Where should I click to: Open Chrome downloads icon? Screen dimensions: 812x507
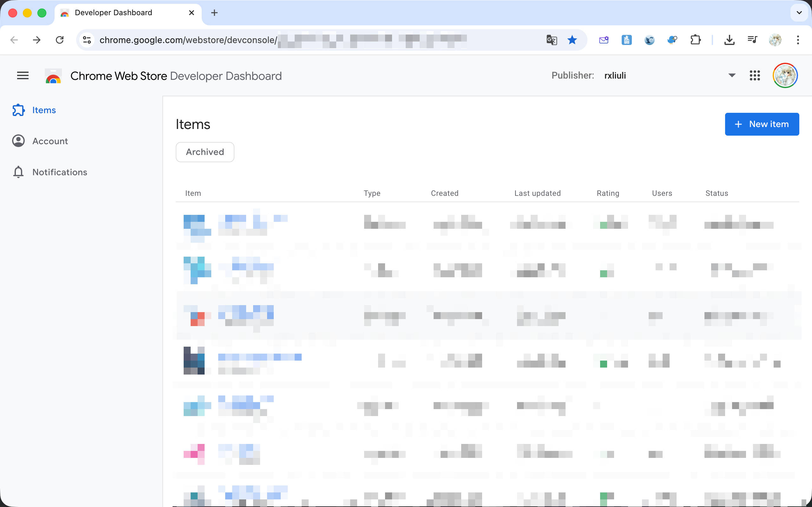tap(729, 40)
